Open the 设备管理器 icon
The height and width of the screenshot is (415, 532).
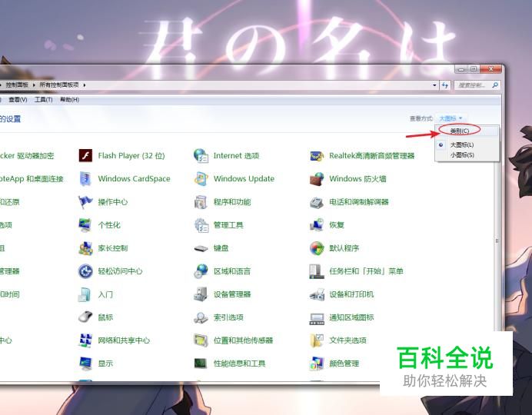(201, 294)
